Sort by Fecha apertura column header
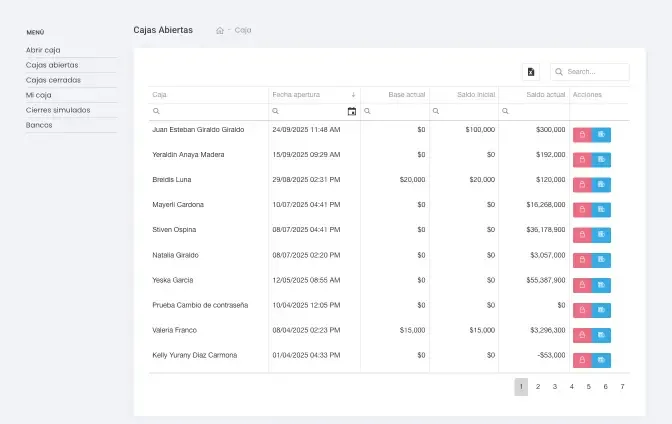The width and height of the screenshot is (672, 424). (x=296, y=94)
